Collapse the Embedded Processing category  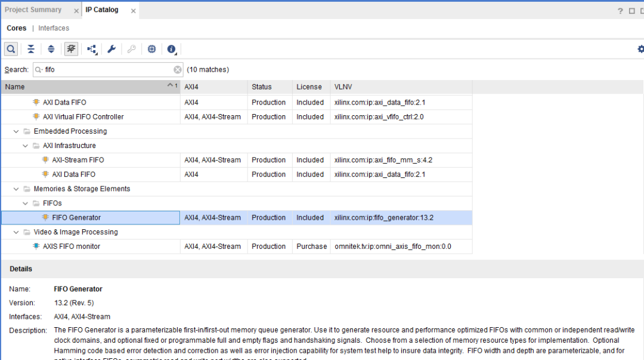tap(16, 131)
